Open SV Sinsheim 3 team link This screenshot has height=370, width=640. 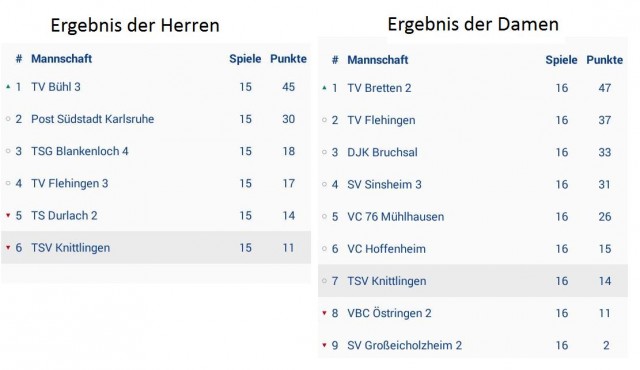tap(384, 184)
